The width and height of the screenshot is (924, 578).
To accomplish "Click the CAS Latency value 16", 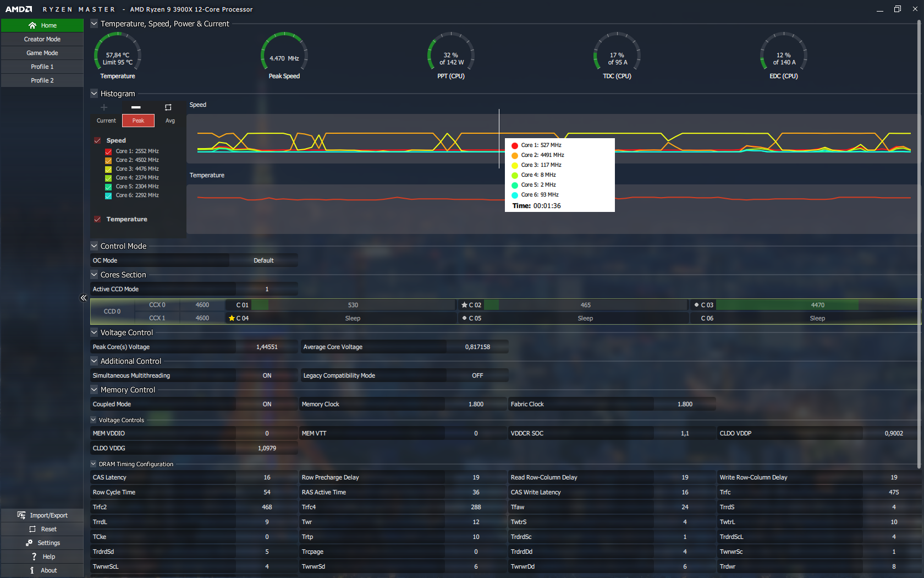I will (267, 477).
